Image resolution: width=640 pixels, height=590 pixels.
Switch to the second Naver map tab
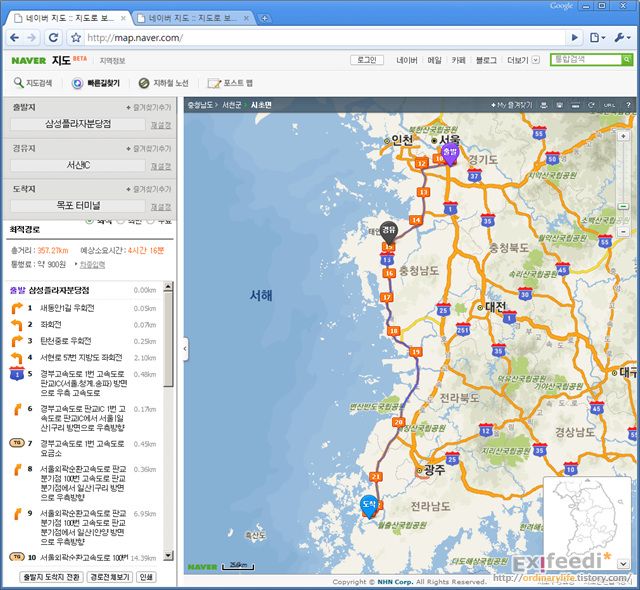point(192,18)
